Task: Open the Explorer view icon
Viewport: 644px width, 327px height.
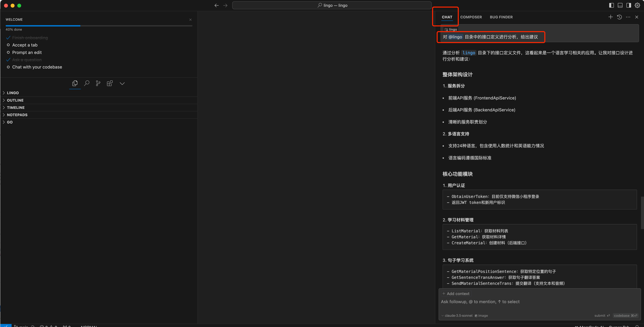Action: click(75, 83)
